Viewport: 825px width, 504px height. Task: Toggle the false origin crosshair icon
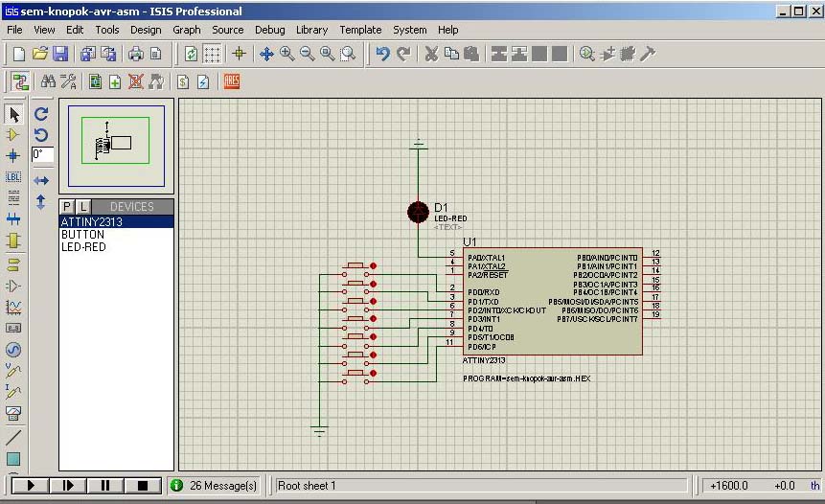(239, 54)
